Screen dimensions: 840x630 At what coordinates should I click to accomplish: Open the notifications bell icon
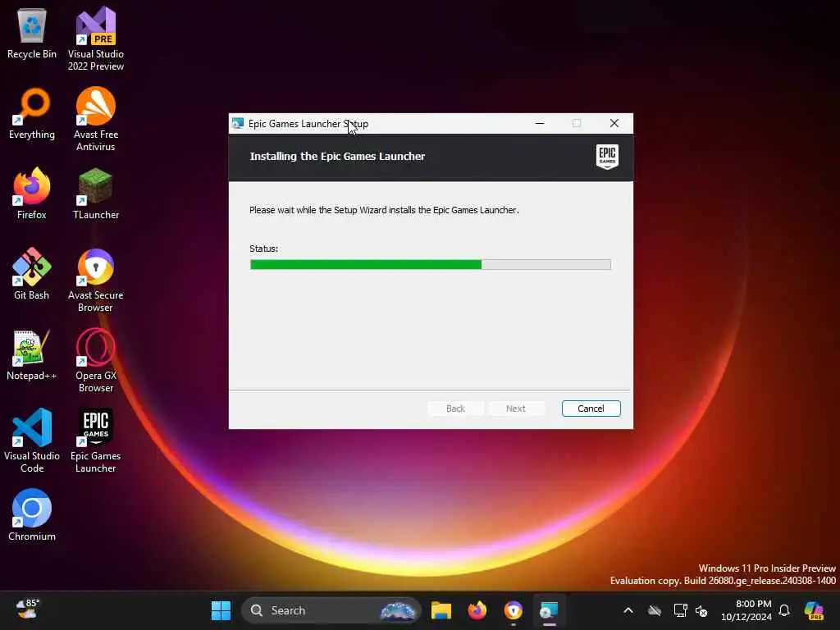(784, 610)
